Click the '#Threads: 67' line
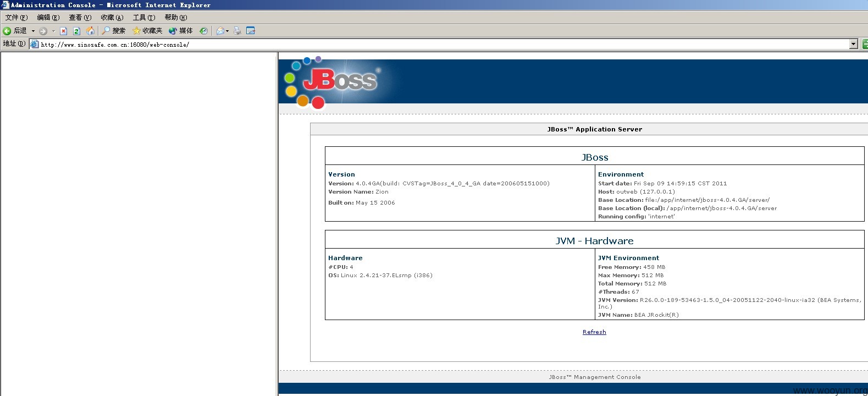Image resolution: width=868 pixels, height=396 pixels. [x=618, y=292]
